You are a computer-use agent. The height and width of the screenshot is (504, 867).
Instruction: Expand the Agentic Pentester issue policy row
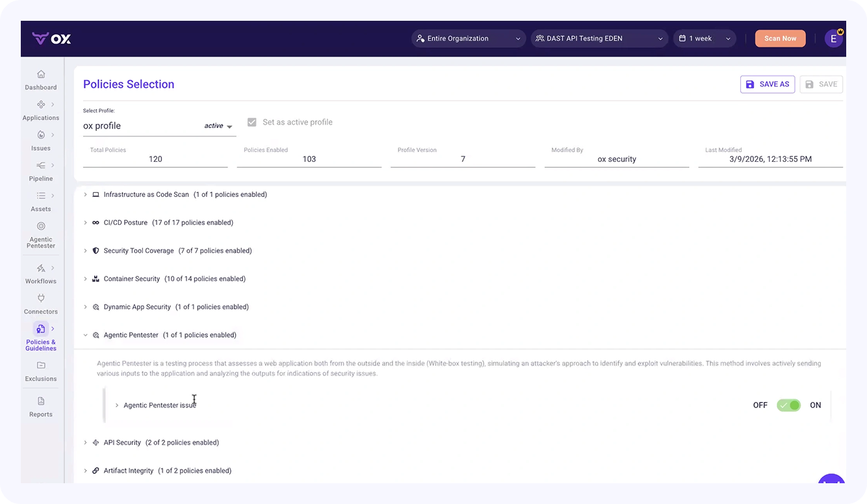(x=117, y=405)
